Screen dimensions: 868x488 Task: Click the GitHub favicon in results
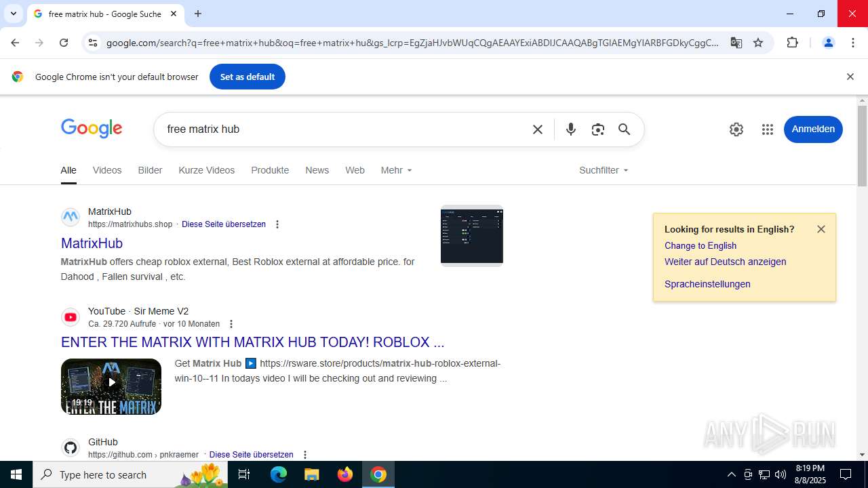point(71,448)
